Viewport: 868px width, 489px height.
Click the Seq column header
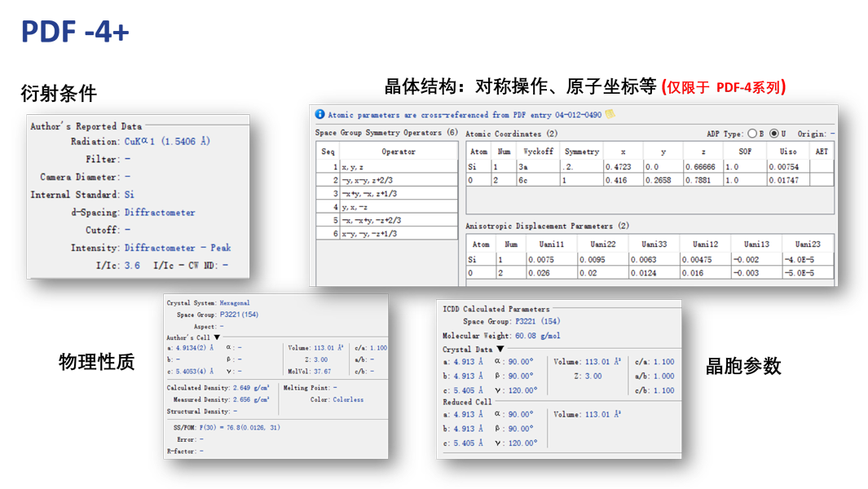328,152
